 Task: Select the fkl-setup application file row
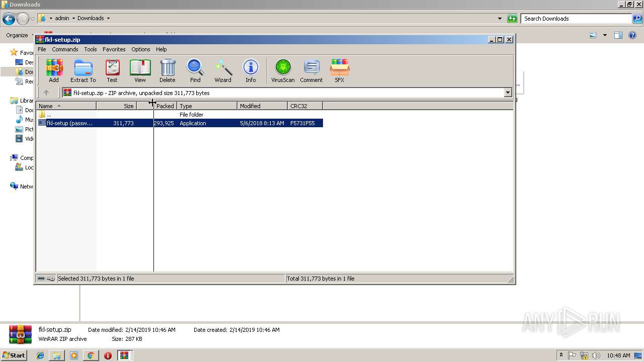click(x=180, y=123)
